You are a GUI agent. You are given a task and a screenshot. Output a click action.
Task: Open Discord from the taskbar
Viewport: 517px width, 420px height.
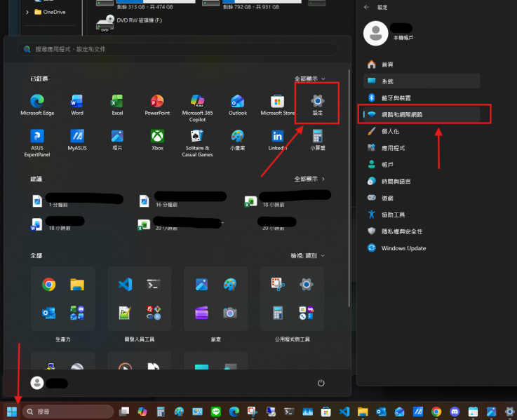point(455,412)
